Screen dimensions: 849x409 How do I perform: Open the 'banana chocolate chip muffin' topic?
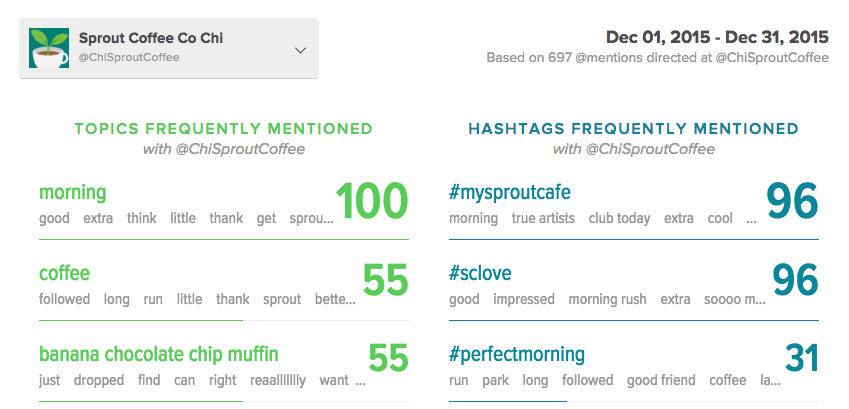(x=159, y=354)
